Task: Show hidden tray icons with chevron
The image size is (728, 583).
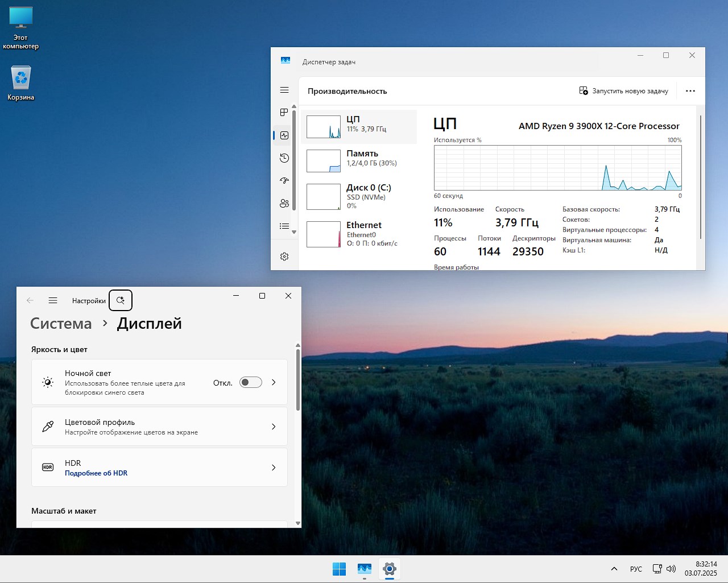Action: coord(614,569)
